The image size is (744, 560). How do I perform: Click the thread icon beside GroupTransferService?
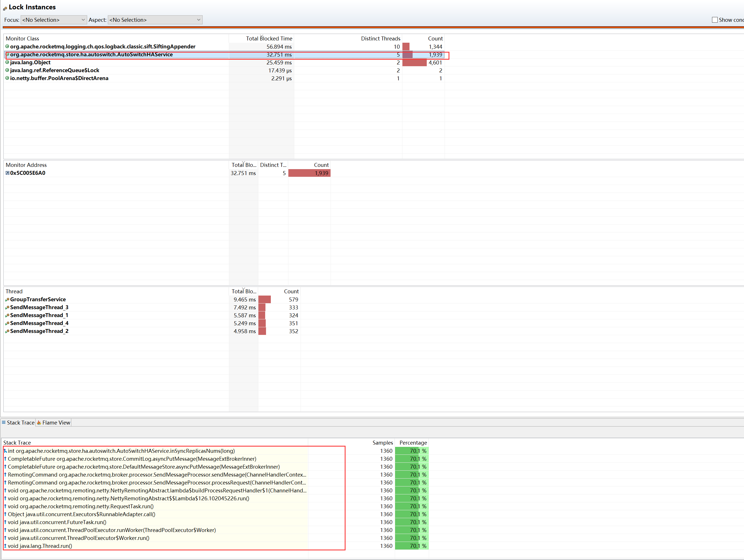tap(7, 299)
